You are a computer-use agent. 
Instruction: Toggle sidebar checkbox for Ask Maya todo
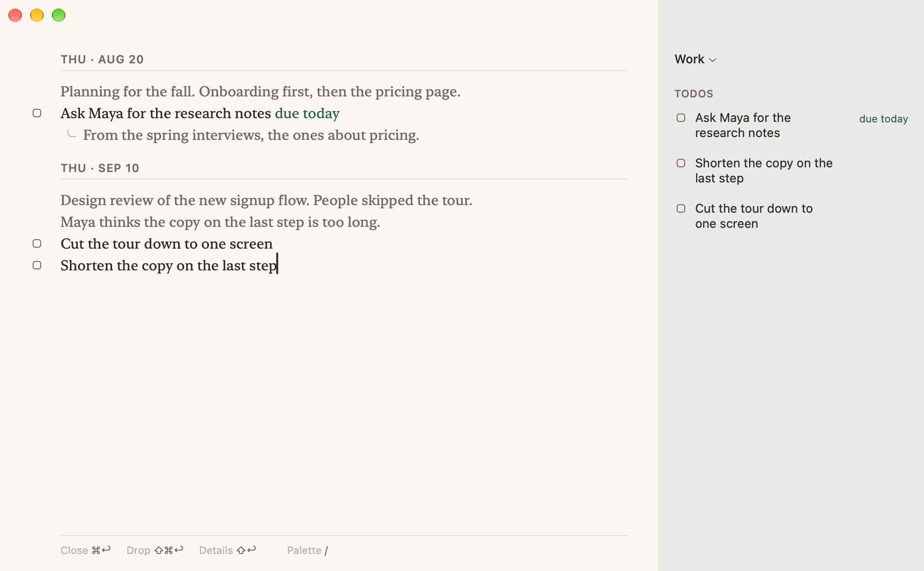681,118
